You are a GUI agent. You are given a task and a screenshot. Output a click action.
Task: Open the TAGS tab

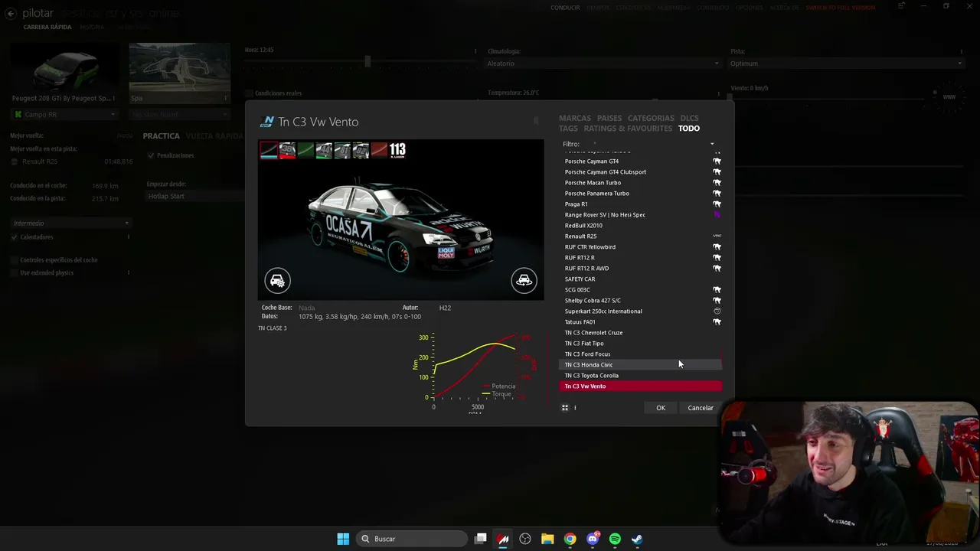click(x=568, y=129)
